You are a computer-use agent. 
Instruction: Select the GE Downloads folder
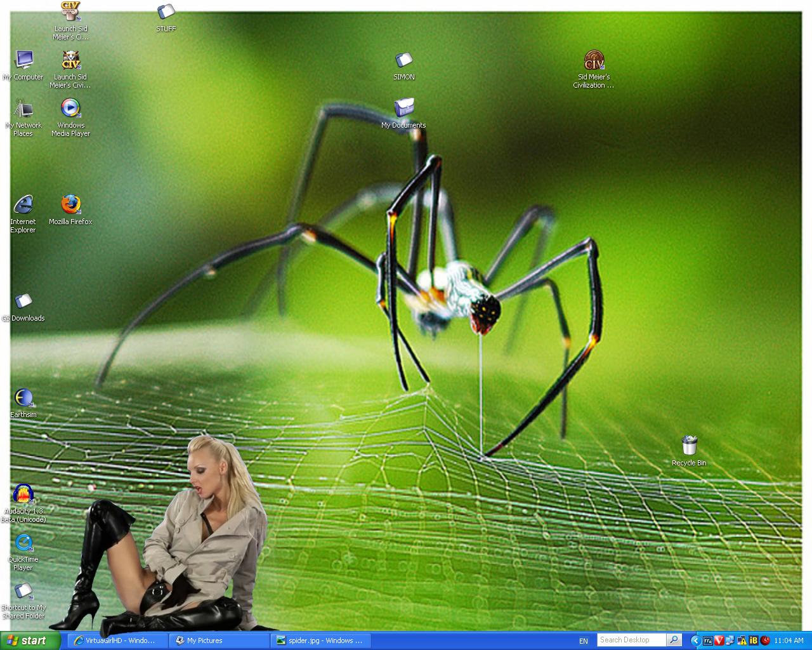click(23, 302)
